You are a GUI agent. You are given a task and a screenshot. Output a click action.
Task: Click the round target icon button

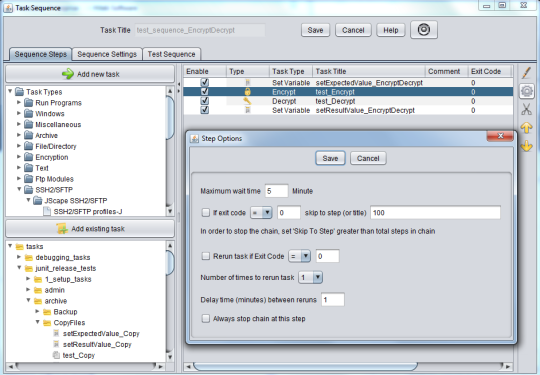point(424,30)
